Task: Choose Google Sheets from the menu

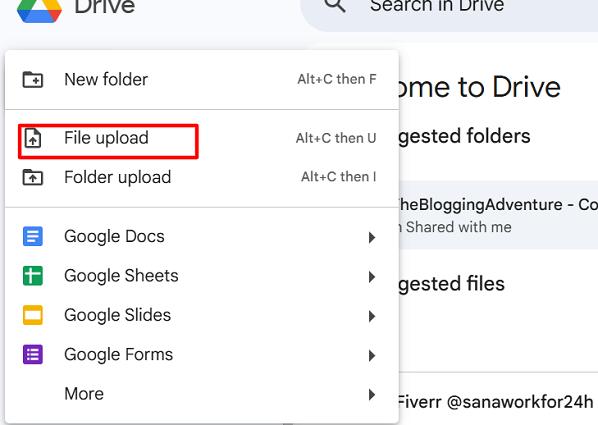Action: tap(202, 275)
